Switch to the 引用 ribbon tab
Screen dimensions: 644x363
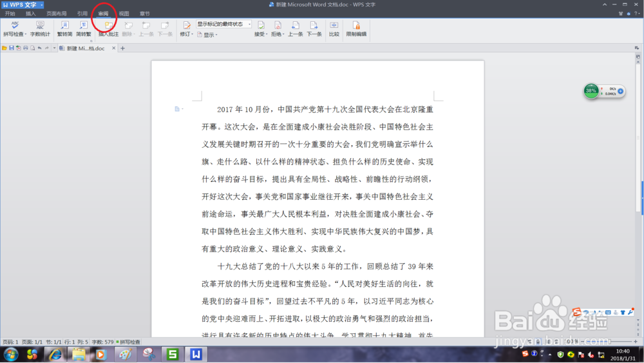point(82,14)
